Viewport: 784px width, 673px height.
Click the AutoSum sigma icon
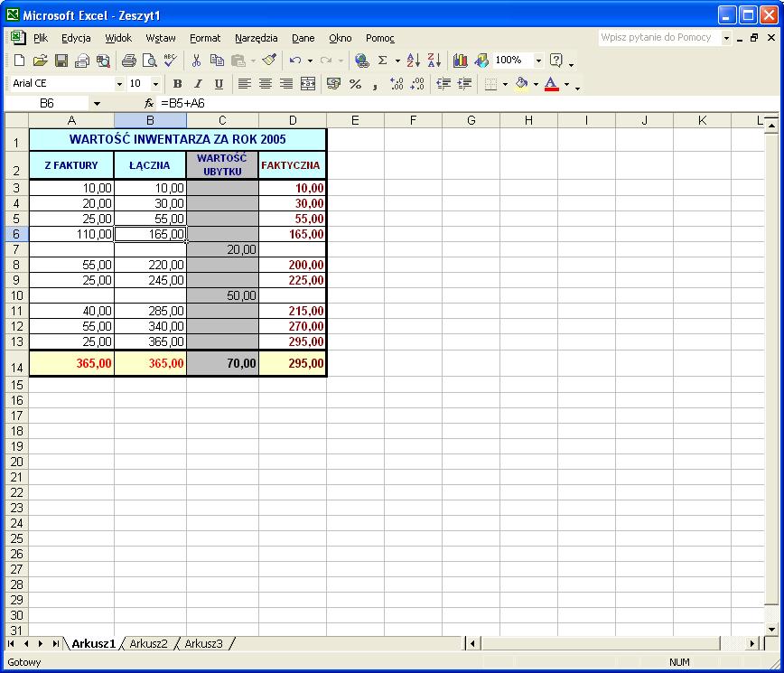pyautogui.click(x=382, y=61)
